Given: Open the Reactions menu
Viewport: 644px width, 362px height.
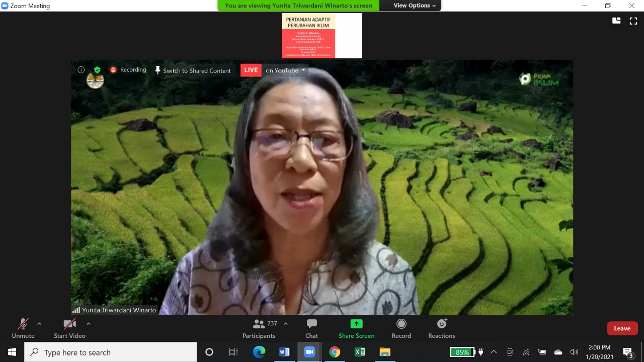Looking at the screenshot, I should [x=441, y=329].
